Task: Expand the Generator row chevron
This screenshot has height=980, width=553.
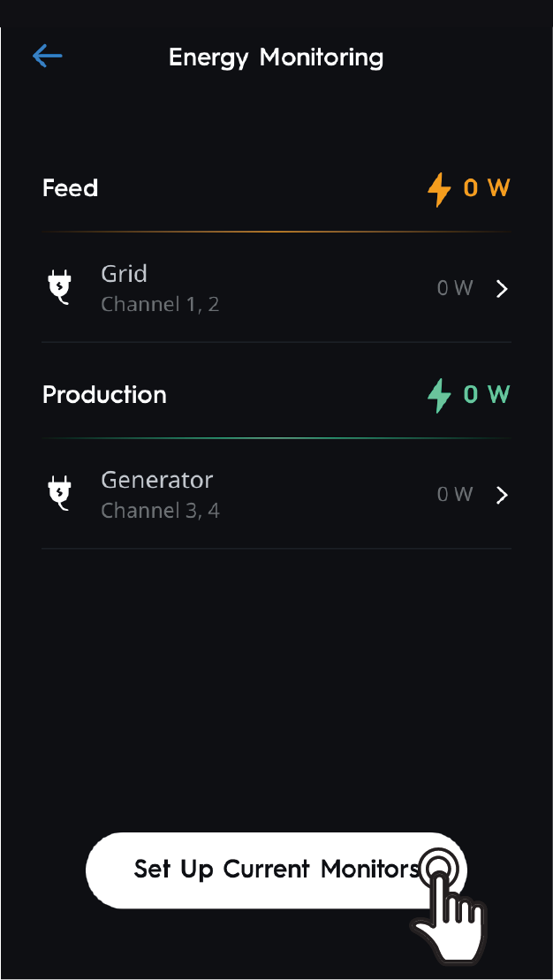Action: [x=502, y=495]
